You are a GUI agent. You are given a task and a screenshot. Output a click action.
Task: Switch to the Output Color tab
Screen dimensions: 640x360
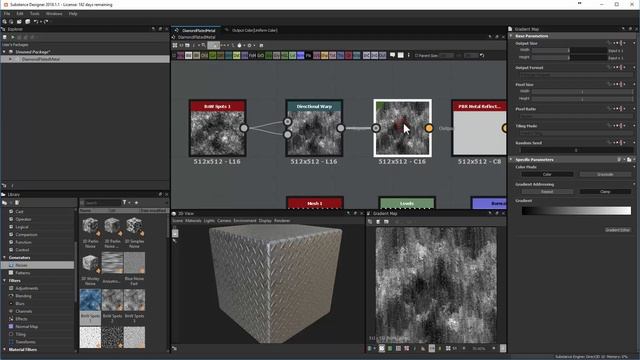click(254, 30)
